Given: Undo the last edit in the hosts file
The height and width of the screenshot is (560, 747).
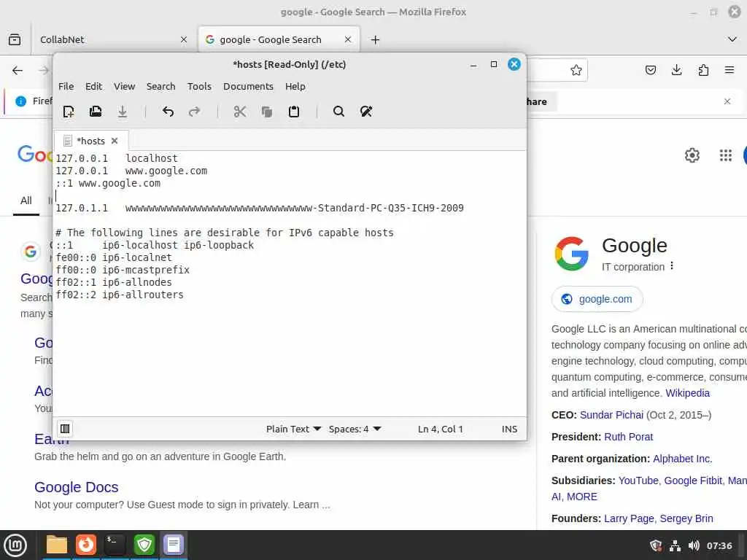Looking at the screenshot, I should [x=168, y=112].
